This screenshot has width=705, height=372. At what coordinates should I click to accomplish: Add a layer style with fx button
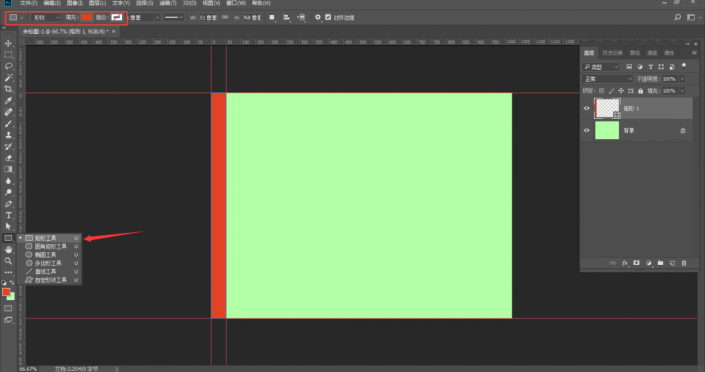point(625,263)
